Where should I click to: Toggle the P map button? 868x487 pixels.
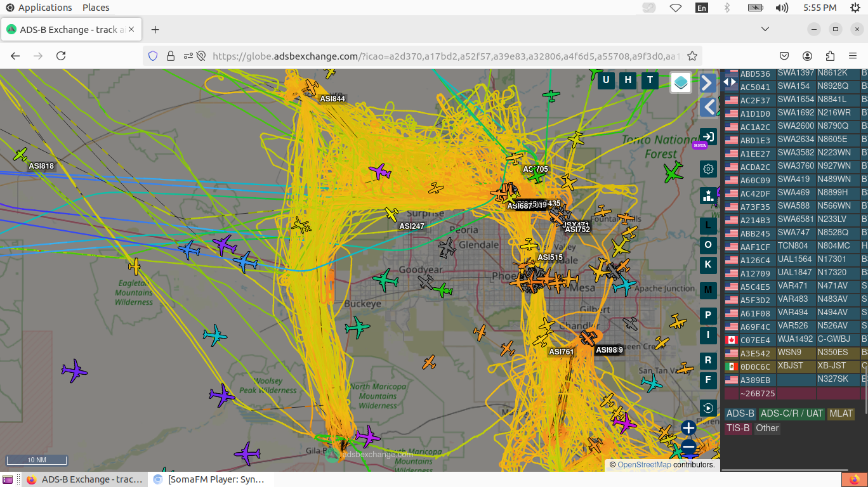tap(708, 315)
